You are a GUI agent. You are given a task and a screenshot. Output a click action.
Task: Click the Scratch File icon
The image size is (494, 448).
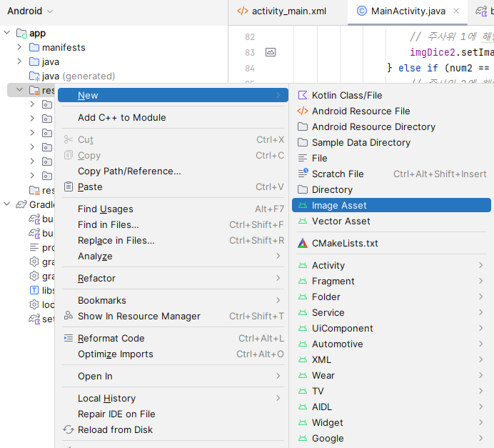tap(303, 173)
